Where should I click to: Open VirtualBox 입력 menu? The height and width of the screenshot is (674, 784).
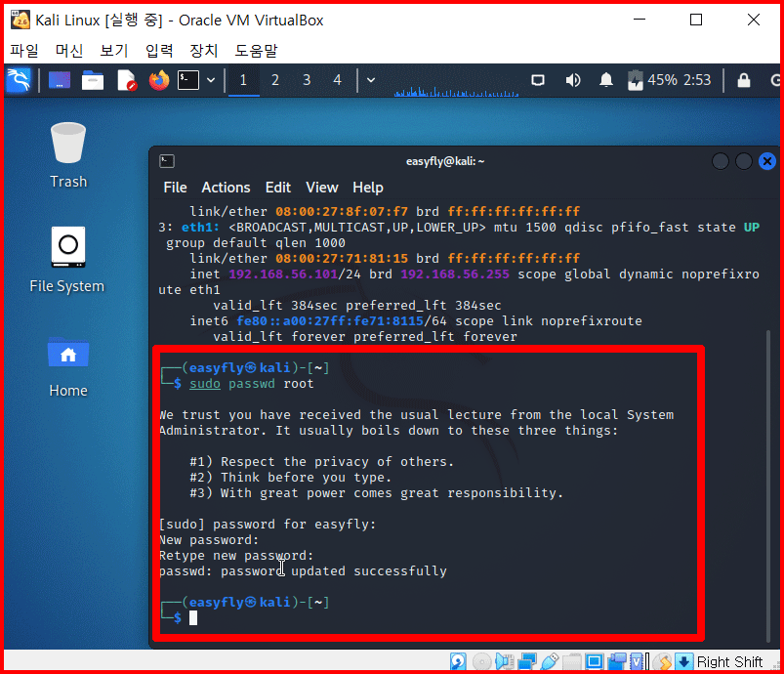coord(159,51)
